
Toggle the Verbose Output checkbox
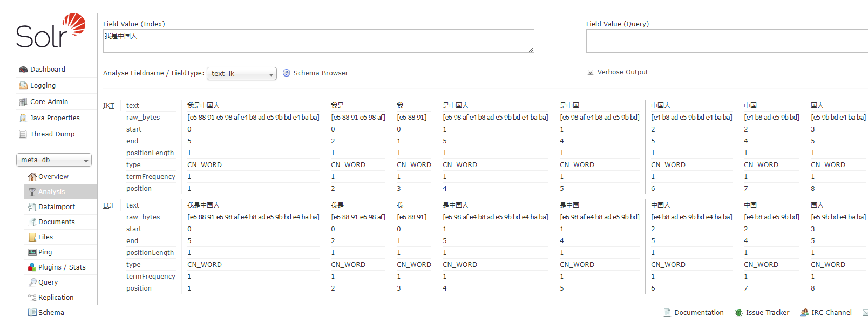pyautogui.click(x=591, y=72)
